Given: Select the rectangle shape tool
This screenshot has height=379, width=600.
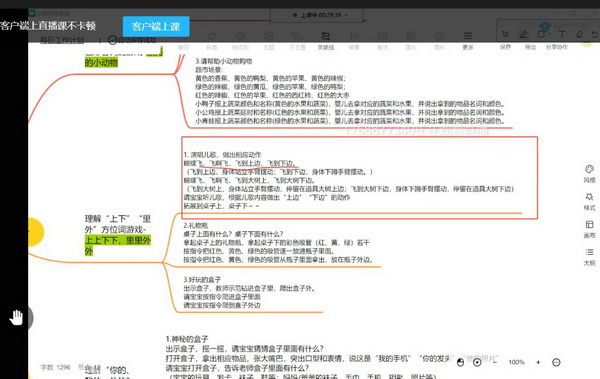Looking at the screenshot, I should [541, 34].
